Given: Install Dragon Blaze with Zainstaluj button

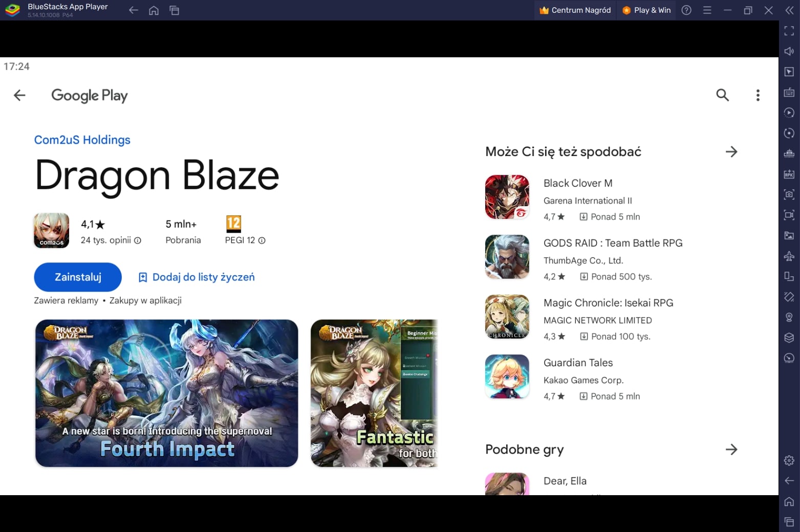Looking at the screenshot, I should 78,277.
